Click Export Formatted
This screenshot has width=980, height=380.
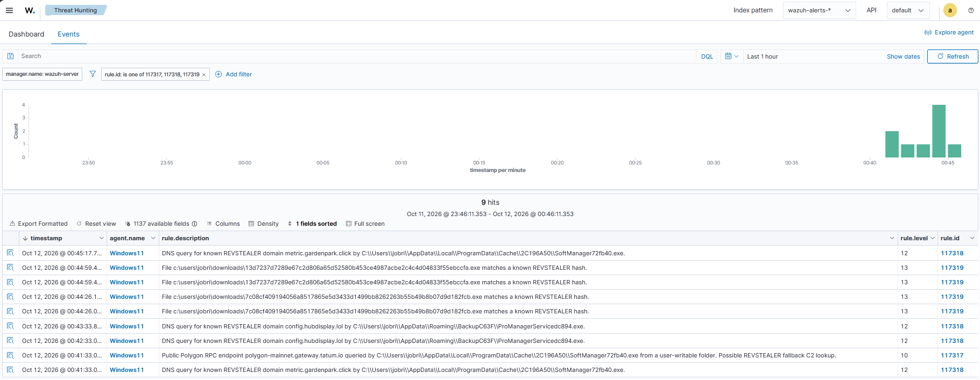tap(39, 224)
